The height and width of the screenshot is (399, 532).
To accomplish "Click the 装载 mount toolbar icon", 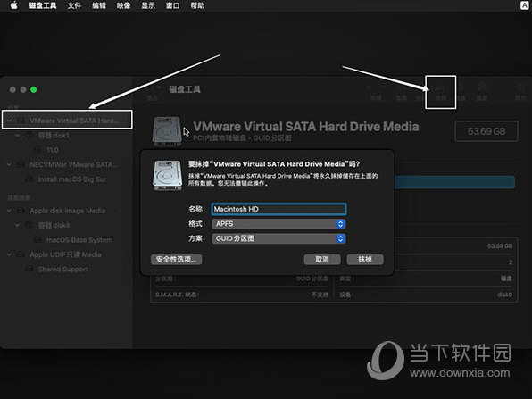I will point(482,92).
